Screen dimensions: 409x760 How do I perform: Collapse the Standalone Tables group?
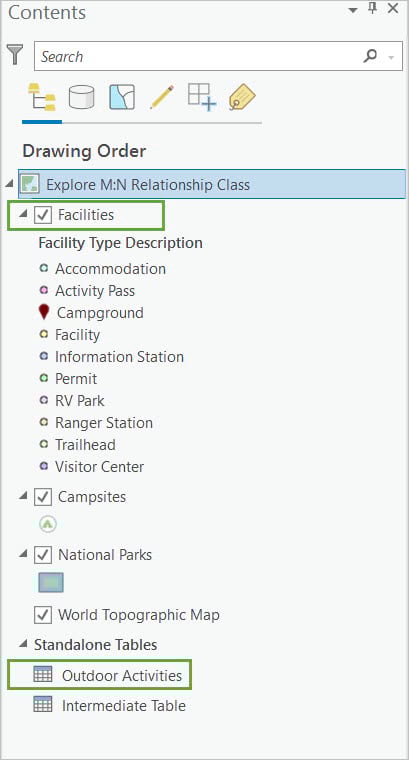[23, 644]
